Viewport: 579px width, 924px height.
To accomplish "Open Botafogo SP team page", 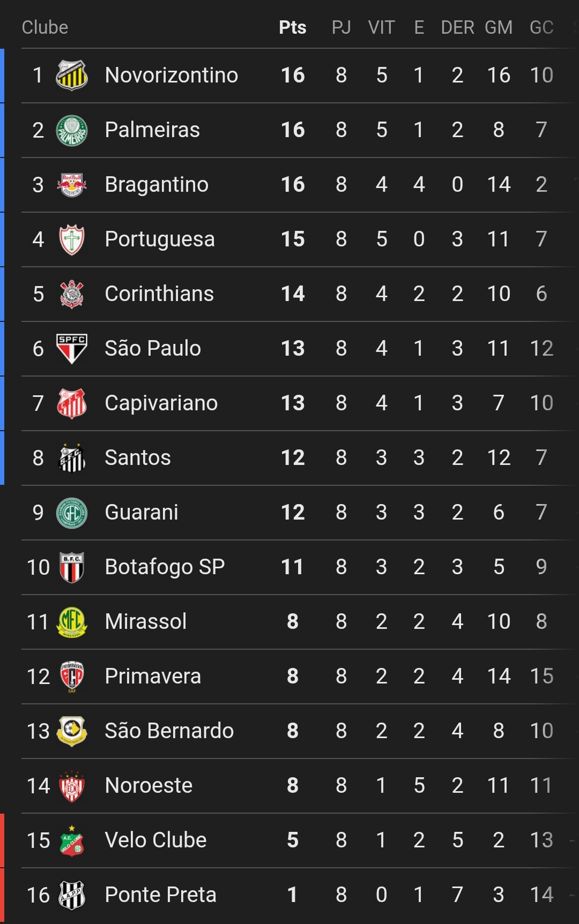I will click(x=165, y=567).
